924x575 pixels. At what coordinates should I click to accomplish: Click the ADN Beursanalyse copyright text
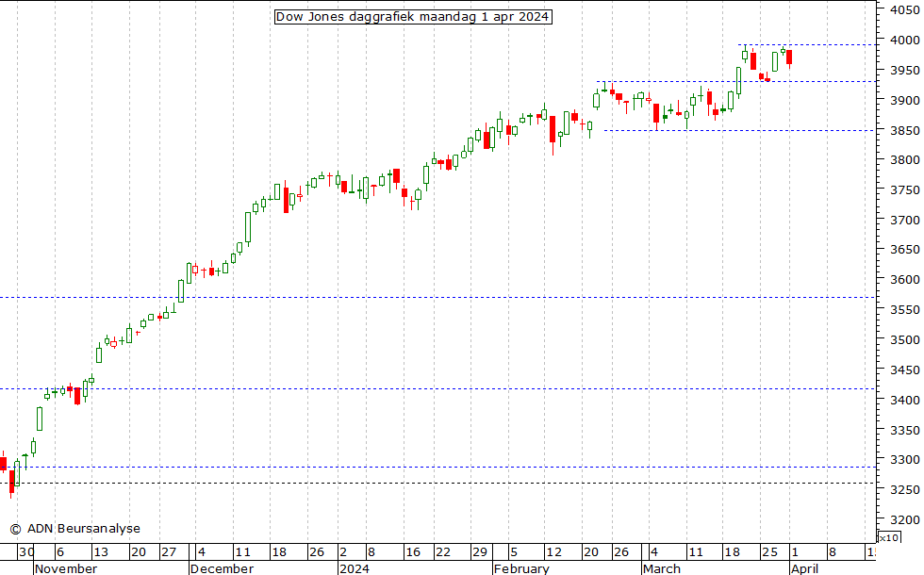point(74,529)
